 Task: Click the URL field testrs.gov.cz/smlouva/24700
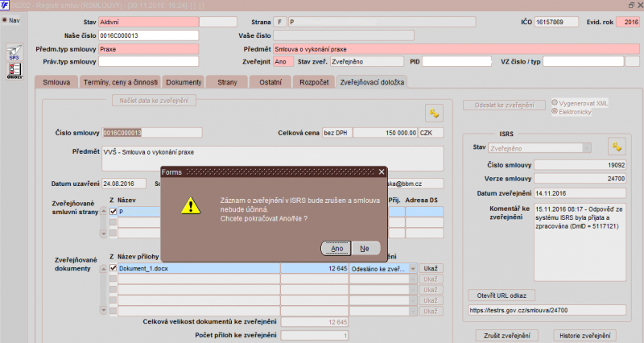(547, 311)
